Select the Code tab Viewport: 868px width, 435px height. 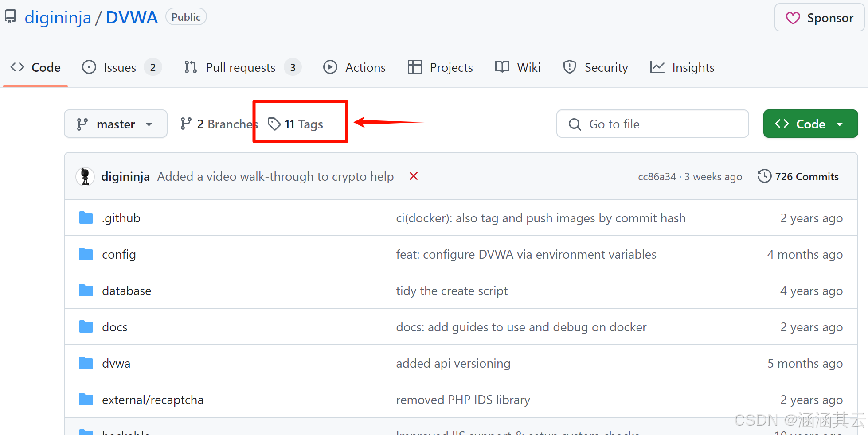35,67
